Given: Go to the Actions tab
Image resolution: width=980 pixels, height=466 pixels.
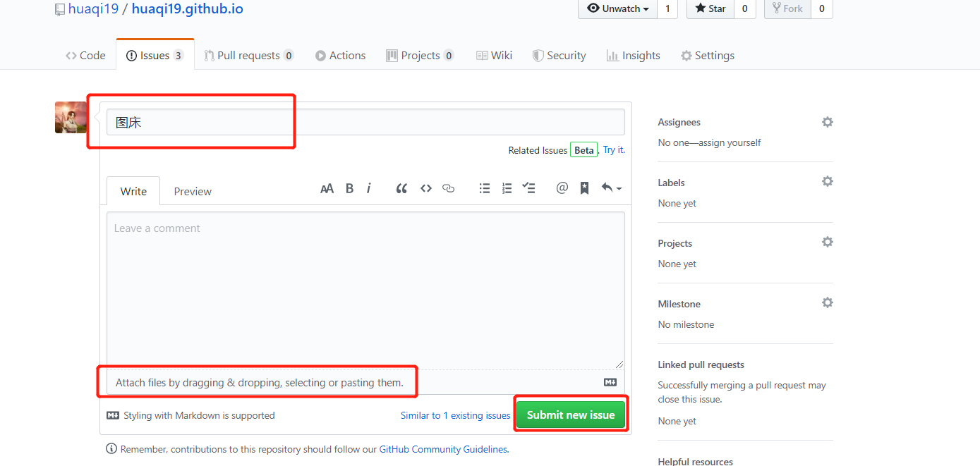Looking at the screenshot, I should pos(341,56).
